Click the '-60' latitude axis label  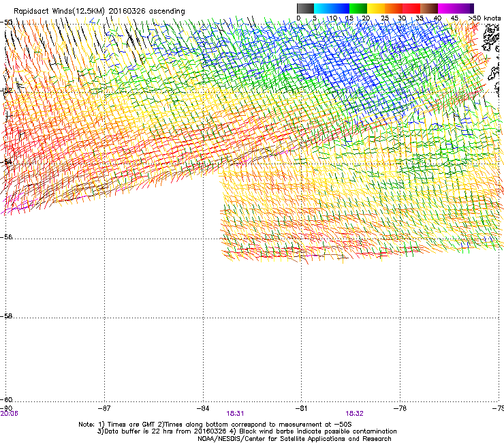(6, 400)
